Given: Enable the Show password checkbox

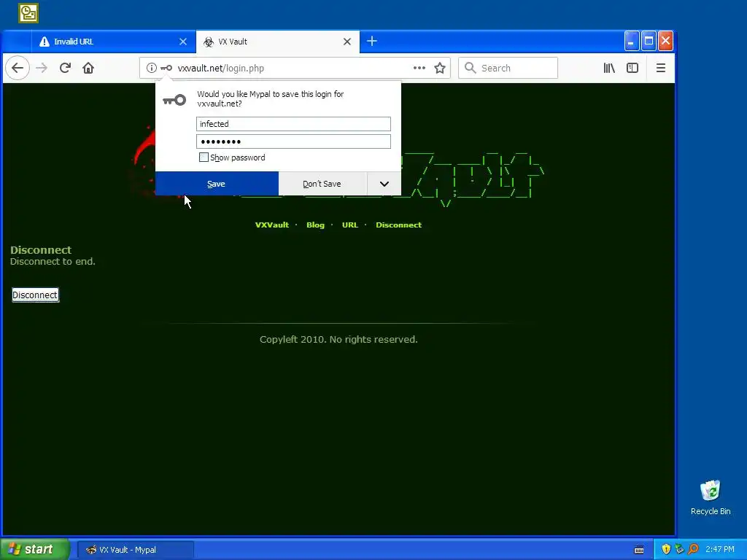Looking at the screenshot, I should point(204,157).
